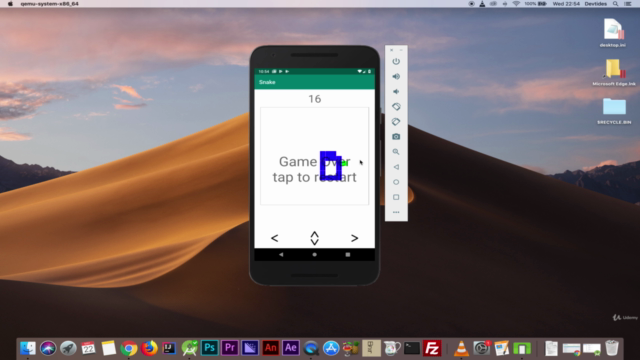Image resolution: width=640 pixels, height=360 pixels.
Task: Open qemu-system-x86_64 application menu
Action: coord(49,4)
